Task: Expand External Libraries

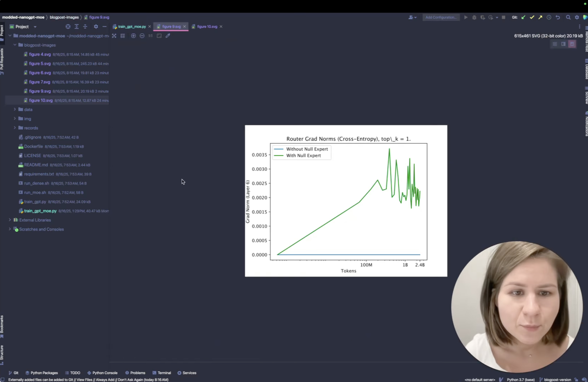Action: tap(10, 220)
